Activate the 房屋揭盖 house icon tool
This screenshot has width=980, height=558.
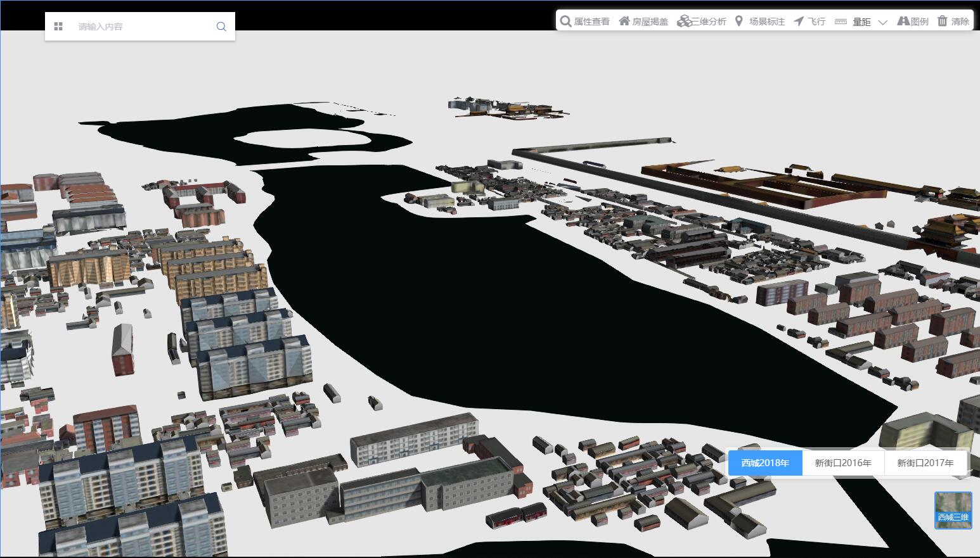tap(624, 22)
